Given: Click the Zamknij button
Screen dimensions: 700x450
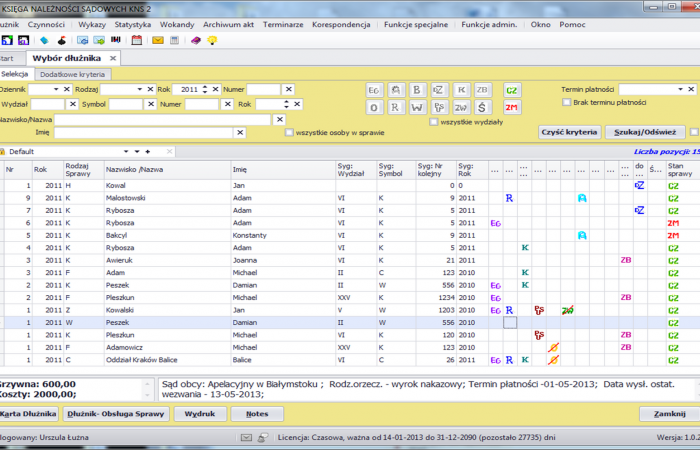Looking at the screenshot, I should 669,414.
